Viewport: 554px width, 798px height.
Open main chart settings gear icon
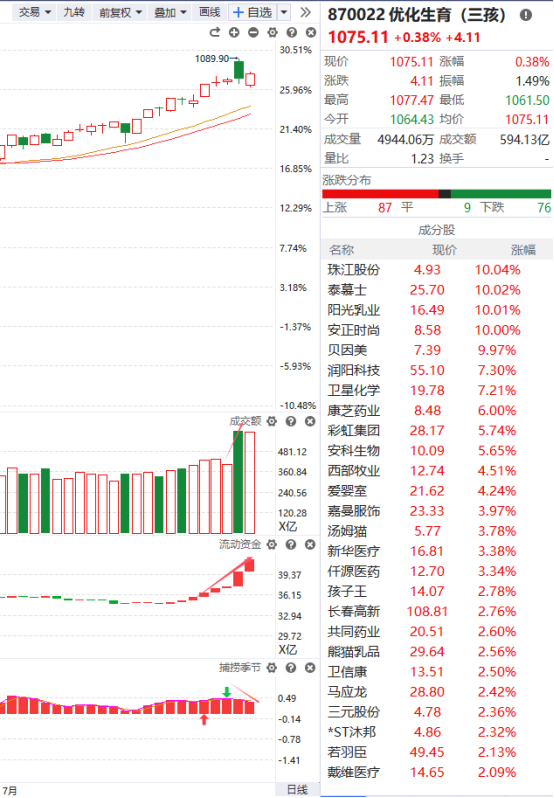pos(273,33)
